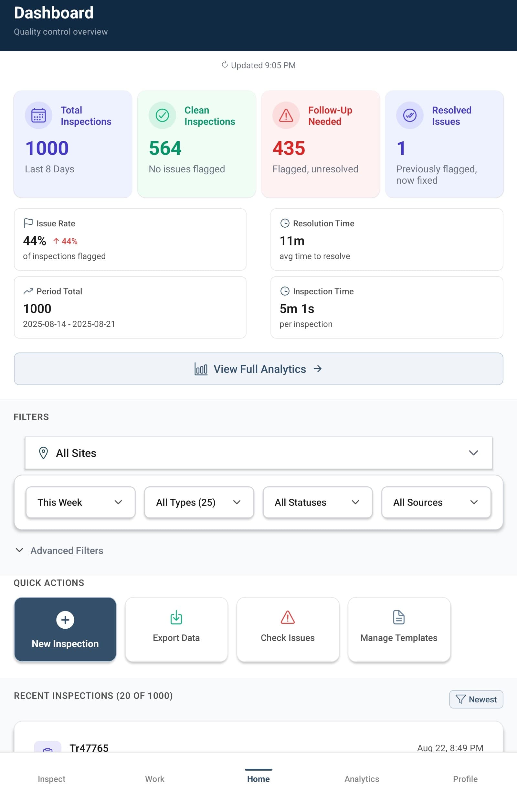
Task: Click the trend arrow icon on Period Total
Action: pyautogui.click(x=28, y=291)
